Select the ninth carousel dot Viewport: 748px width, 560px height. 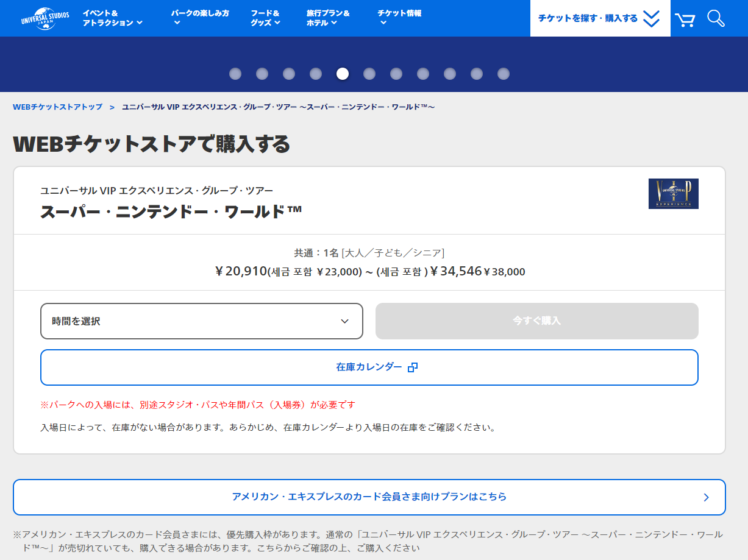click(x=450, y=74)
